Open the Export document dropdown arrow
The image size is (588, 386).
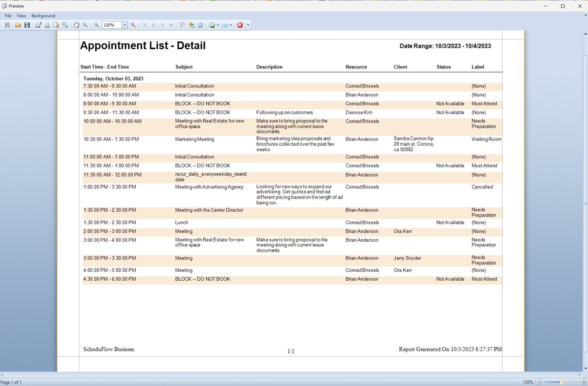point(218,25)
